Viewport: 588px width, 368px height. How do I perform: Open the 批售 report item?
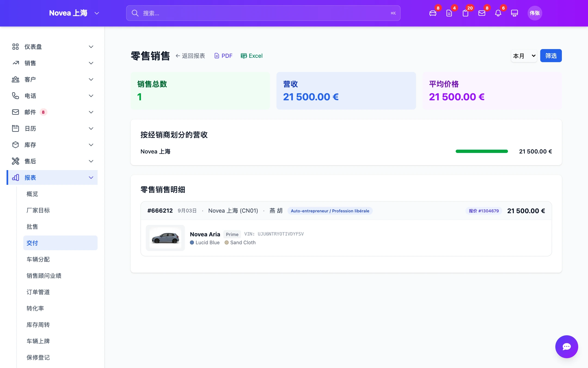60,227
